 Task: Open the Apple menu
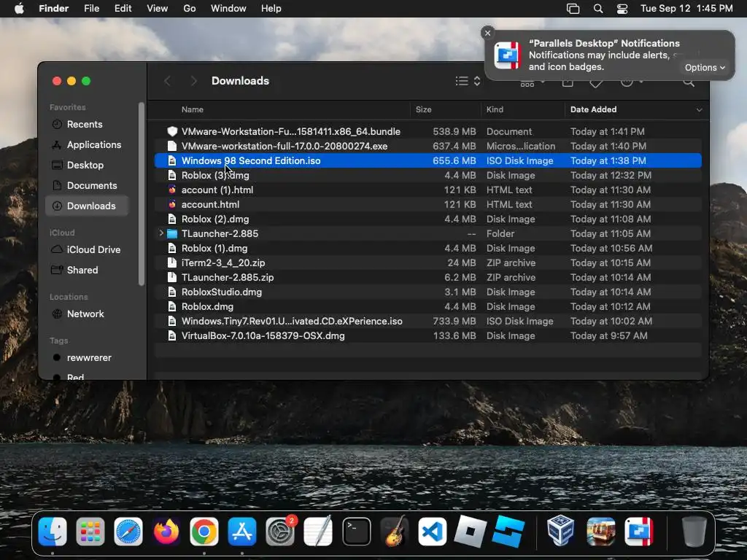19,9
